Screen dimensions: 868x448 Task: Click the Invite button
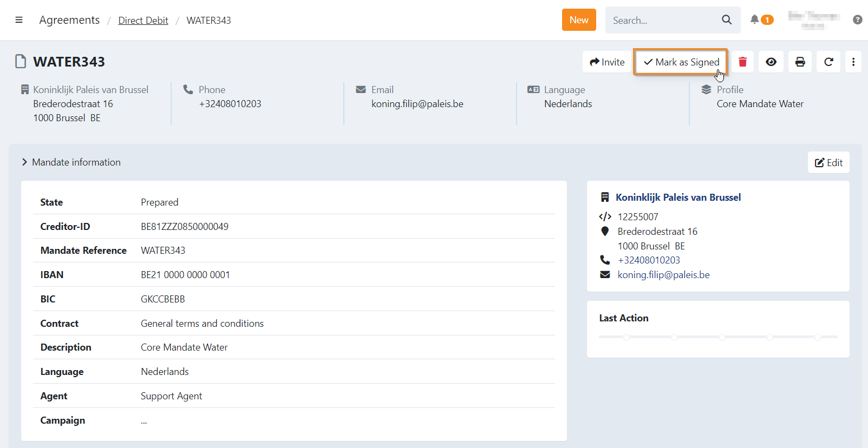tap(607, 62)
